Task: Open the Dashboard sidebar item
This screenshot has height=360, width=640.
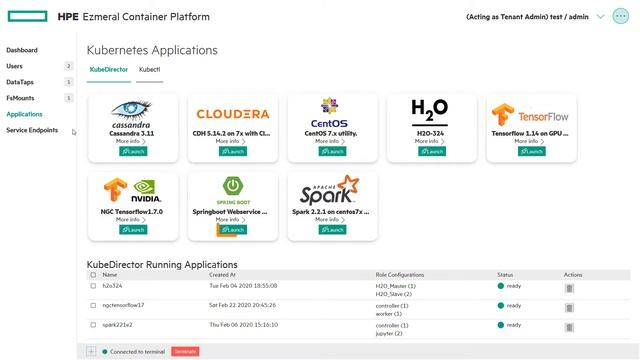Action: pyautogui.click(x=22, y=50)
